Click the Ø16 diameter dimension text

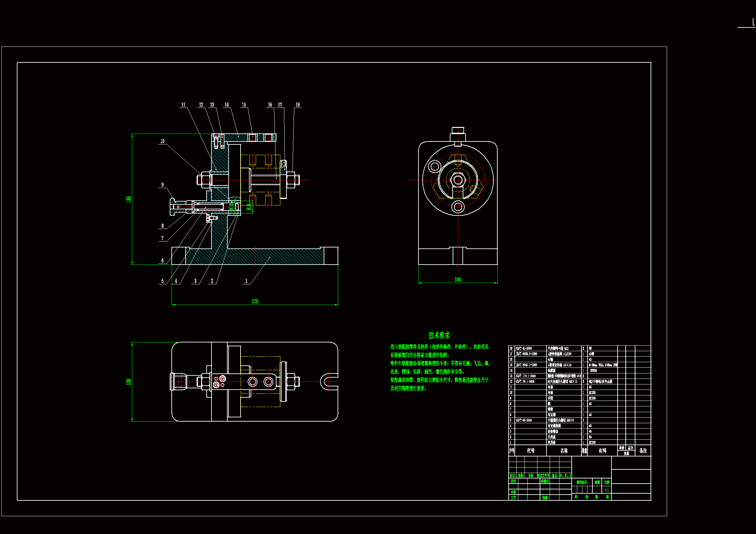point(249,207)
